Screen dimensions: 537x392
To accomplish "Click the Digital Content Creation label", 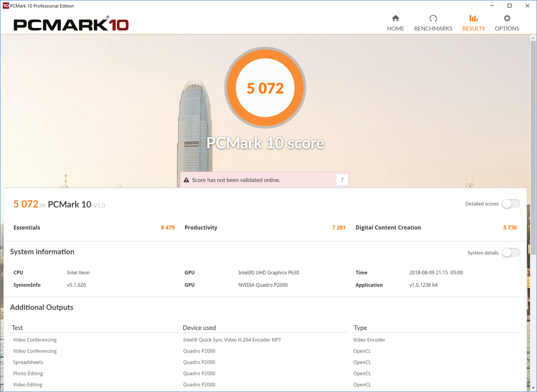I will [388, 228].
